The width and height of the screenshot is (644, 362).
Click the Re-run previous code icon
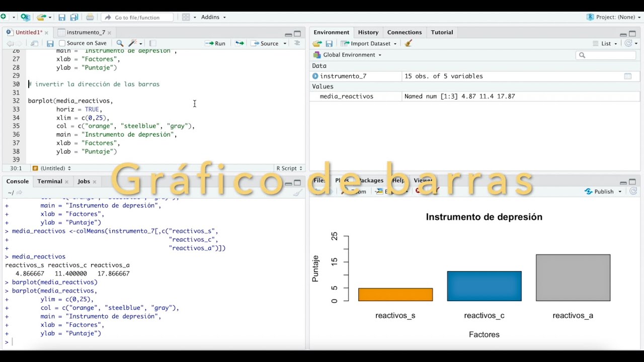tap(239, 43)
